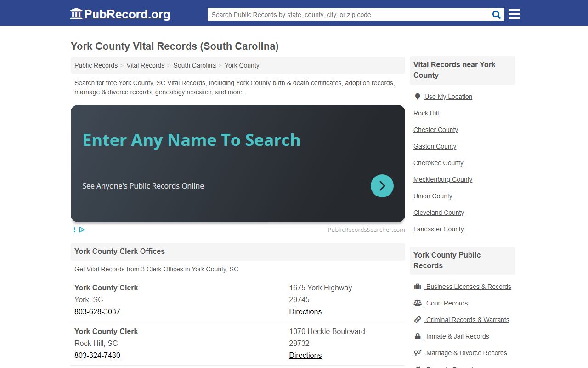Open Inmate & Jail Records link
588x368 pixels.
(457, 336)
